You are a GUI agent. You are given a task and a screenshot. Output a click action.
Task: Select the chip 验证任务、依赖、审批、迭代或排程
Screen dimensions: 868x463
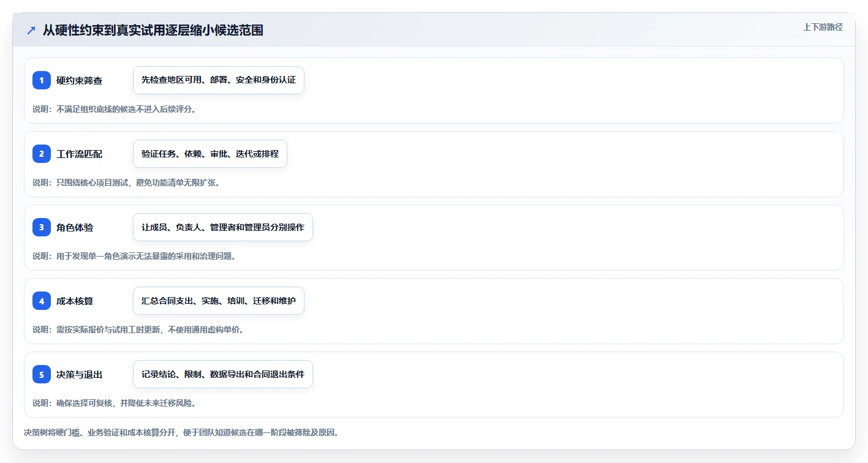210,154
